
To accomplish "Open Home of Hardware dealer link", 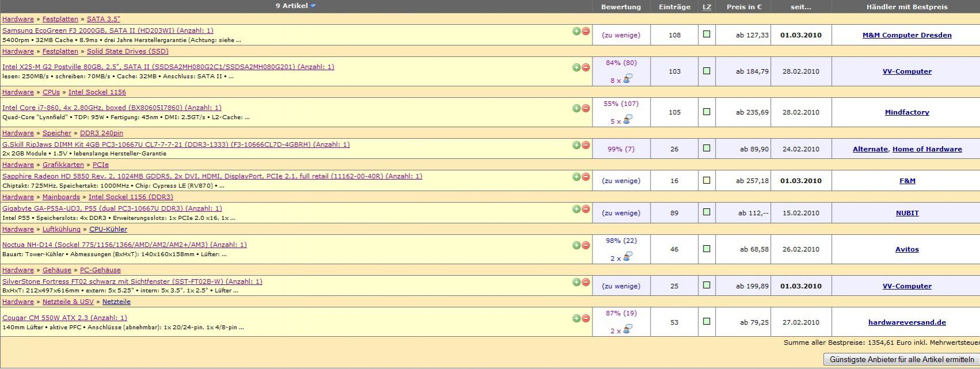I will [927, 149].
